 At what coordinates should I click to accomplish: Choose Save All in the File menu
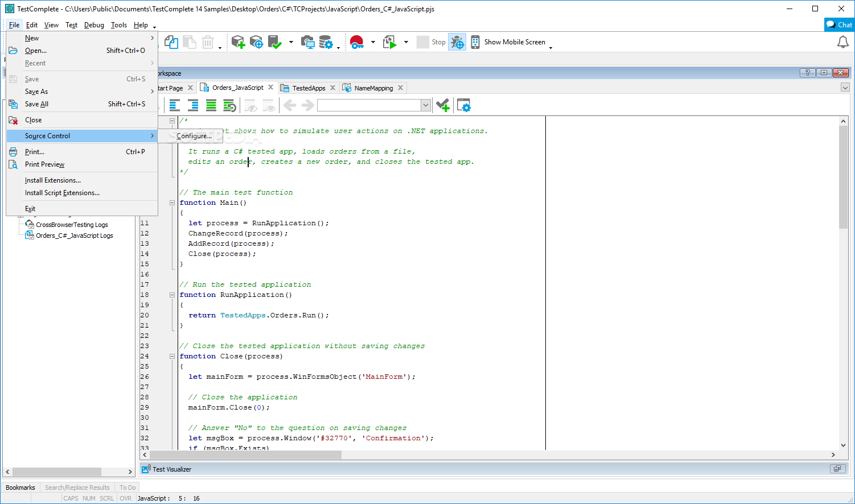coord(82,104)
